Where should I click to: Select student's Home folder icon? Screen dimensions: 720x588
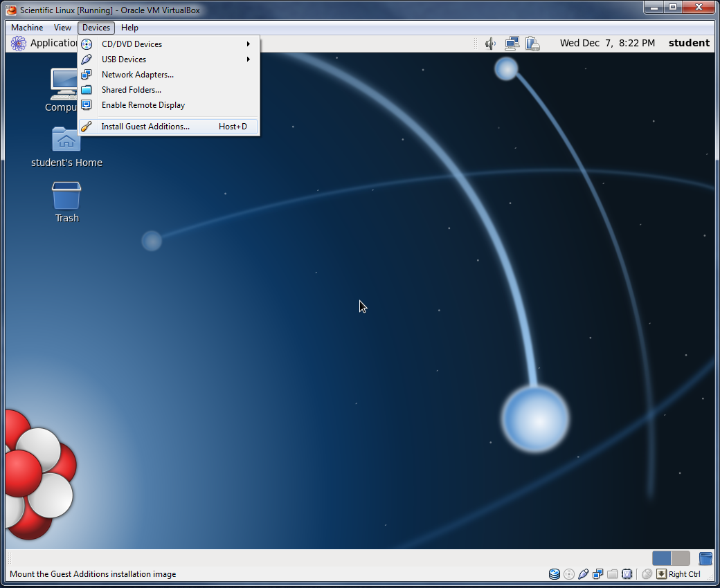click(x=66, y=147)
